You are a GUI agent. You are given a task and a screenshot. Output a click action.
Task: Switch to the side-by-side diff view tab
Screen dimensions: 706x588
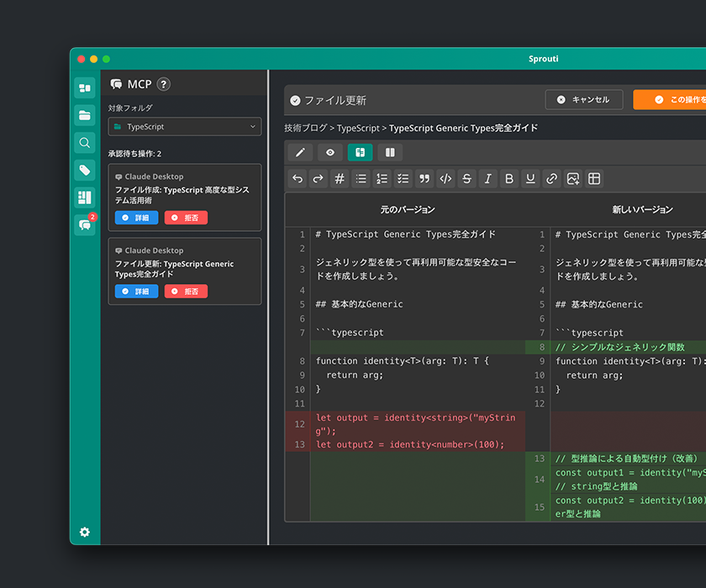pos(360,152)
